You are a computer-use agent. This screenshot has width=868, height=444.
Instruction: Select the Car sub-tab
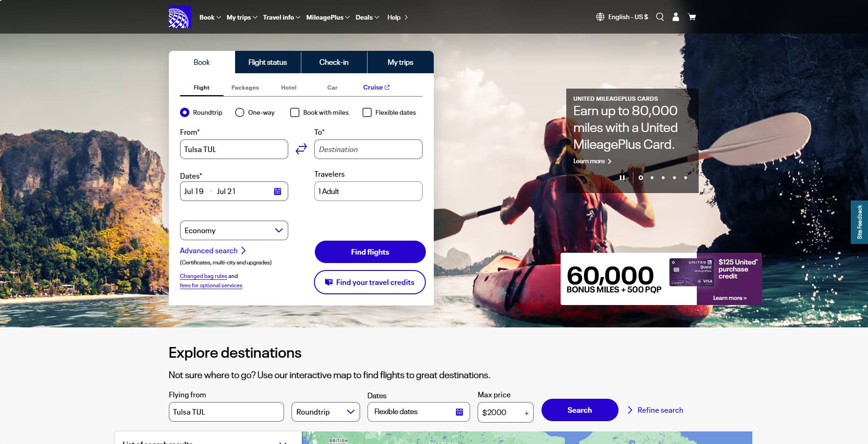(x=333, y=87)
